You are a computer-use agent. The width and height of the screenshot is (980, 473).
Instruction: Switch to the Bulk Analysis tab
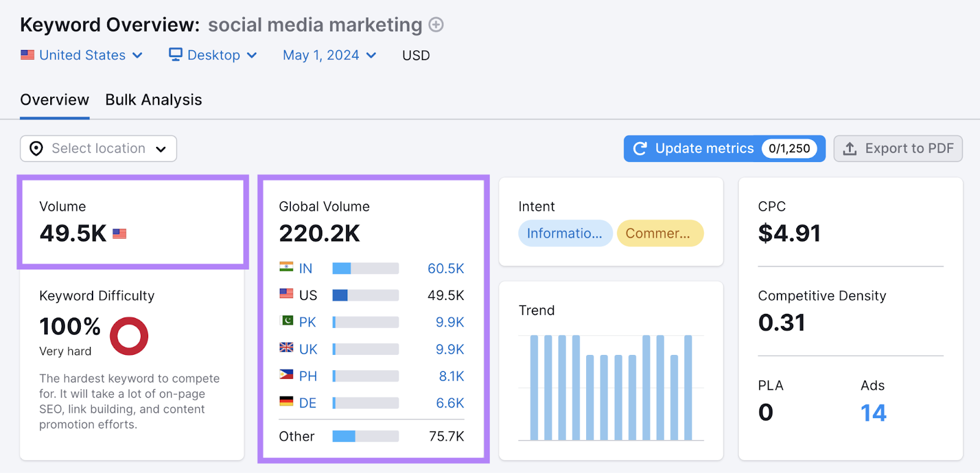[153, 99]
